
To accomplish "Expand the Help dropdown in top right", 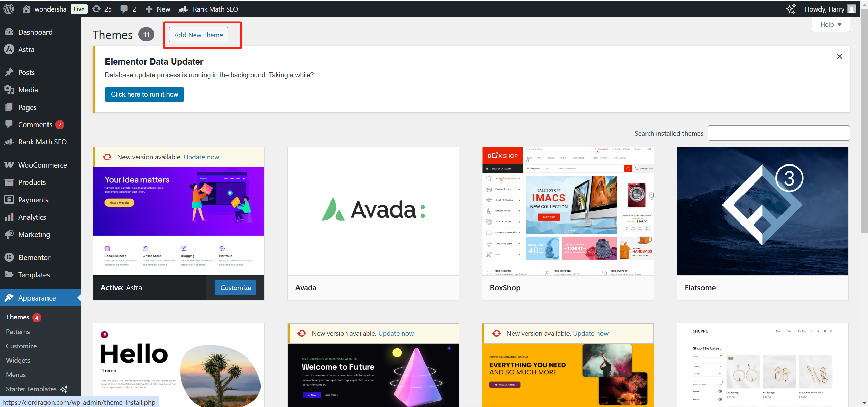I will tap(830, 24).
